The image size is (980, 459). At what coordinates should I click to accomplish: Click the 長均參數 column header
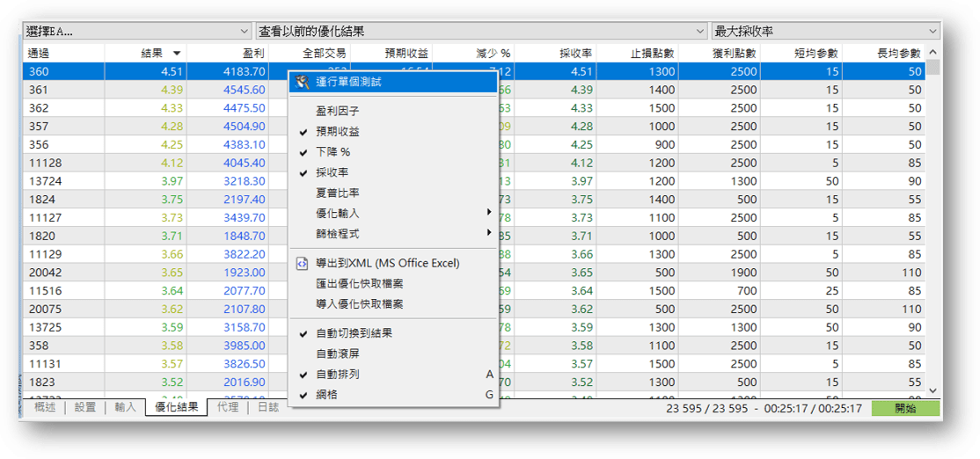(x=884, y=53)
